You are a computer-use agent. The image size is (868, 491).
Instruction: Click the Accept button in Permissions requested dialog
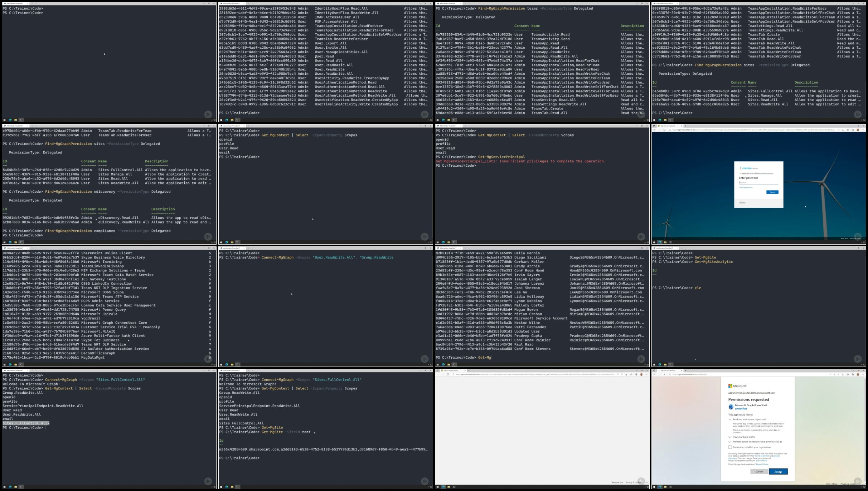coord(778,471)
